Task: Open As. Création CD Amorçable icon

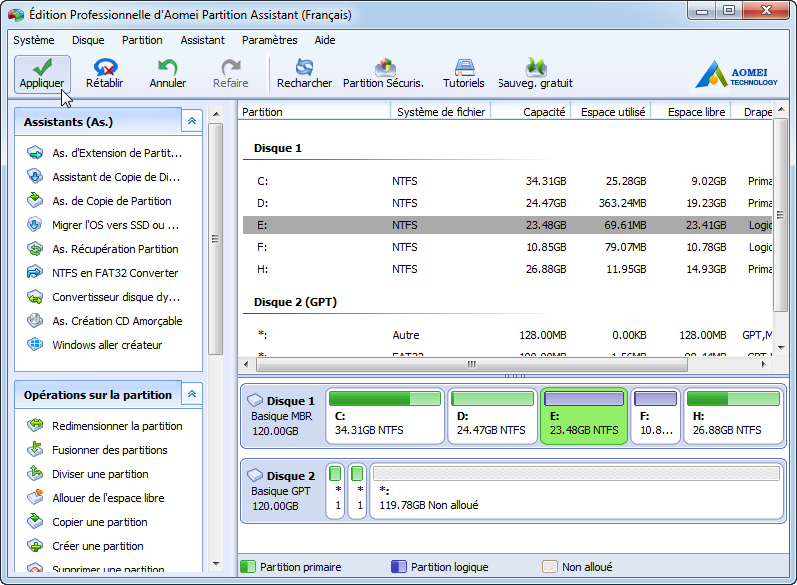Action: (35, 320)
